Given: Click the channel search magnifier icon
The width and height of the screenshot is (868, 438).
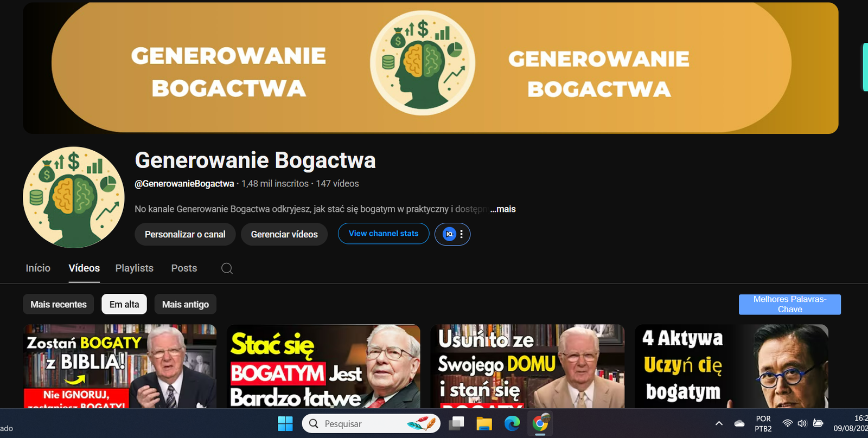Looking at the screenshot, I should (x=227, y=268).
